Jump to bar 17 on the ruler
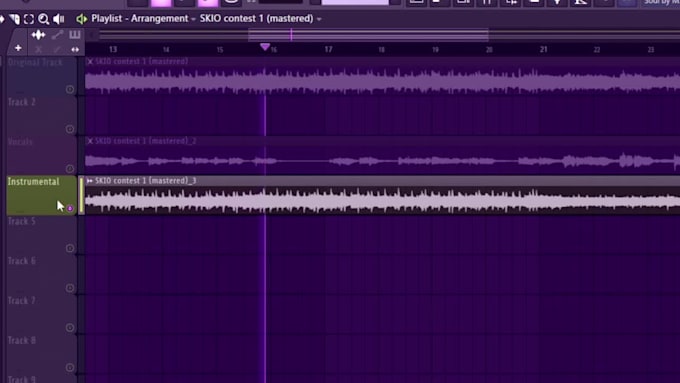The width and height of the screenshot is (680, 383). tap(328, 49)
